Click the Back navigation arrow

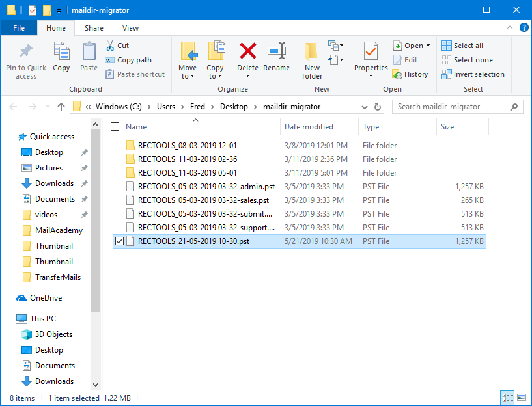tap(13, 107)
